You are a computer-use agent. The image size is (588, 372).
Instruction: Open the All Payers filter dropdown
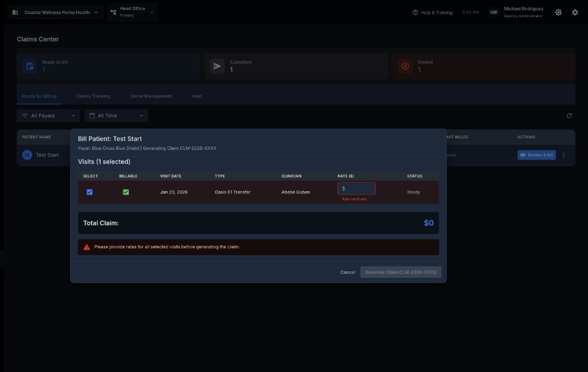[48, 115]
